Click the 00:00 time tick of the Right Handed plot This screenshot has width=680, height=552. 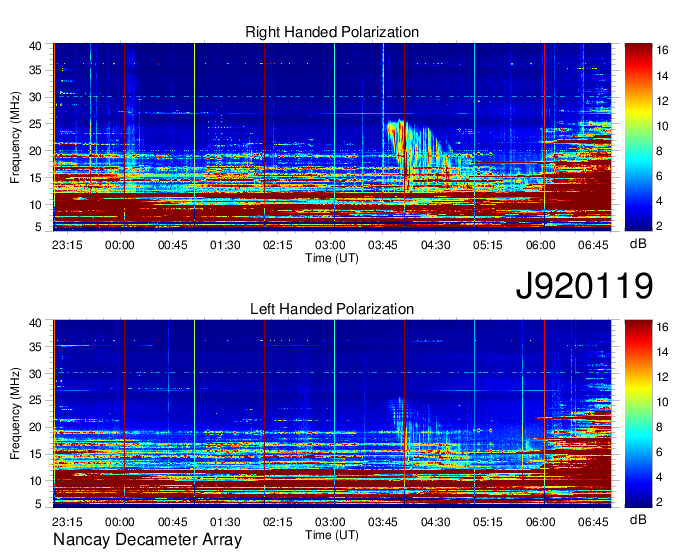click(120, 245)
